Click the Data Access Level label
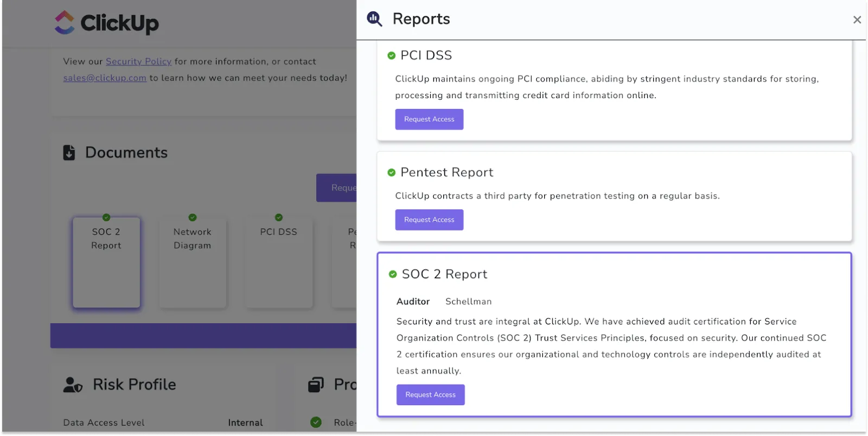This screenshot has height=436, width=868. click(104, 423)
